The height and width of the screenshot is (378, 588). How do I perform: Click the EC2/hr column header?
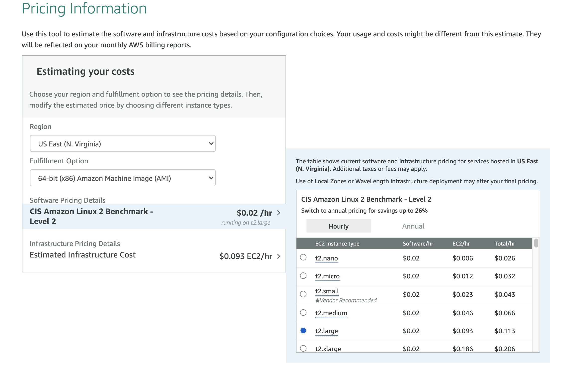tap(461, 244)
